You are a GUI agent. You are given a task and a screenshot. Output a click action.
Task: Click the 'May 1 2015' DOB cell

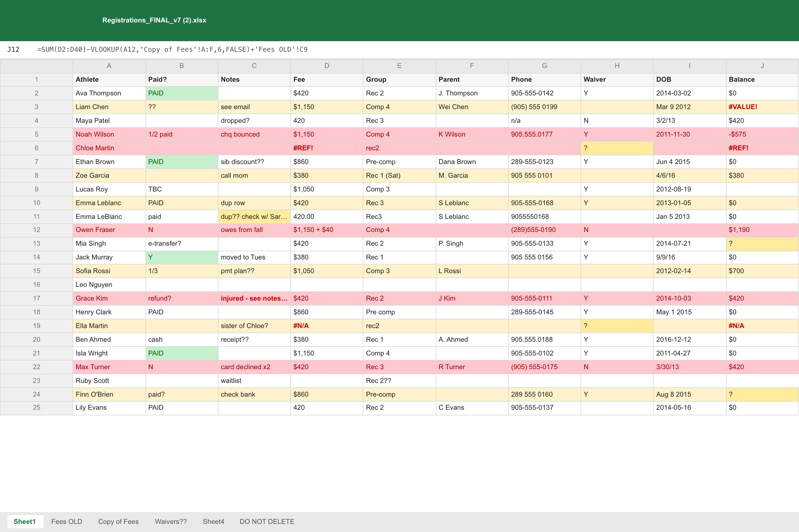coord(690,312)
